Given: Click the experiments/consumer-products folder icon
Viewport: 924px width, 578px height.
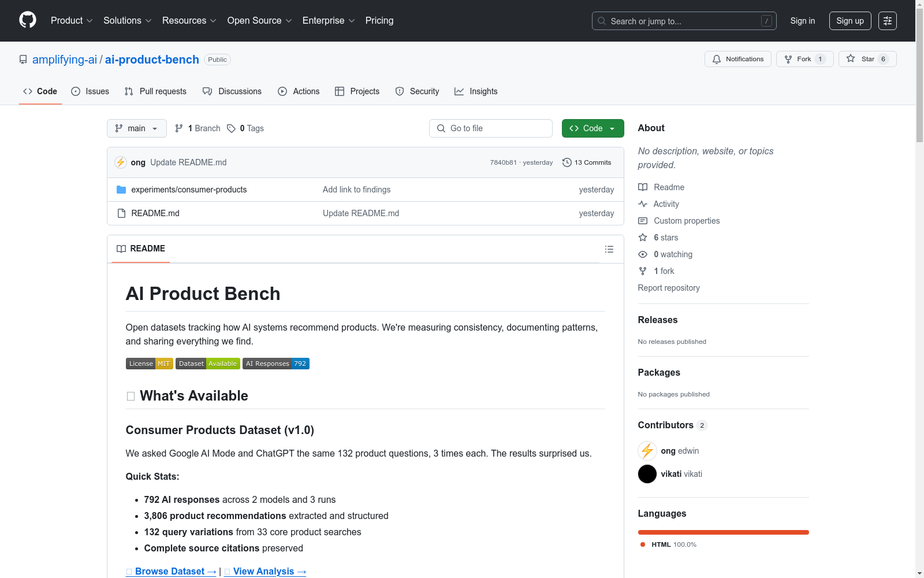Looking at the screenshot, I should click(x=121, y=190).
